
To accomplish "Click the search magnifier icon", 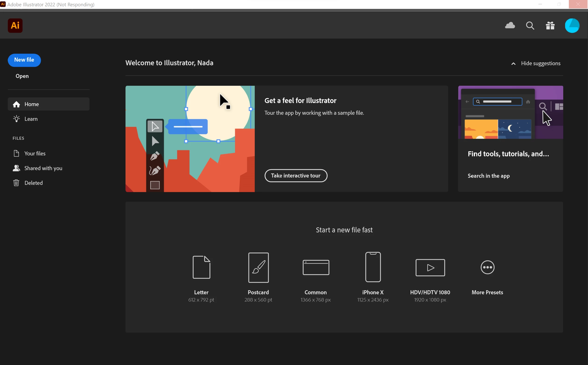I will (530, 25).
